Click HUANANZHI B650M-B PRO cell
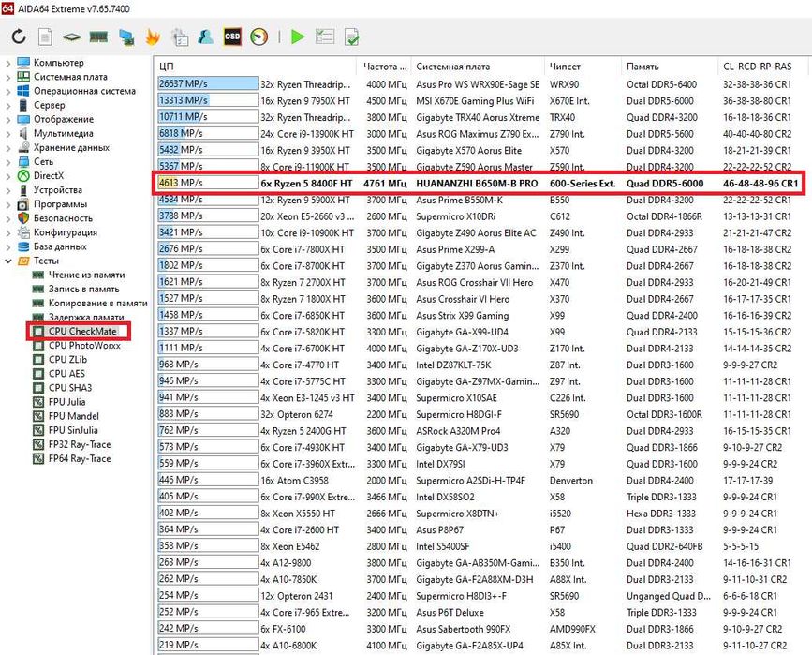Image resolution: width=812 pixels, height=655 pixels. pos(477,184)
